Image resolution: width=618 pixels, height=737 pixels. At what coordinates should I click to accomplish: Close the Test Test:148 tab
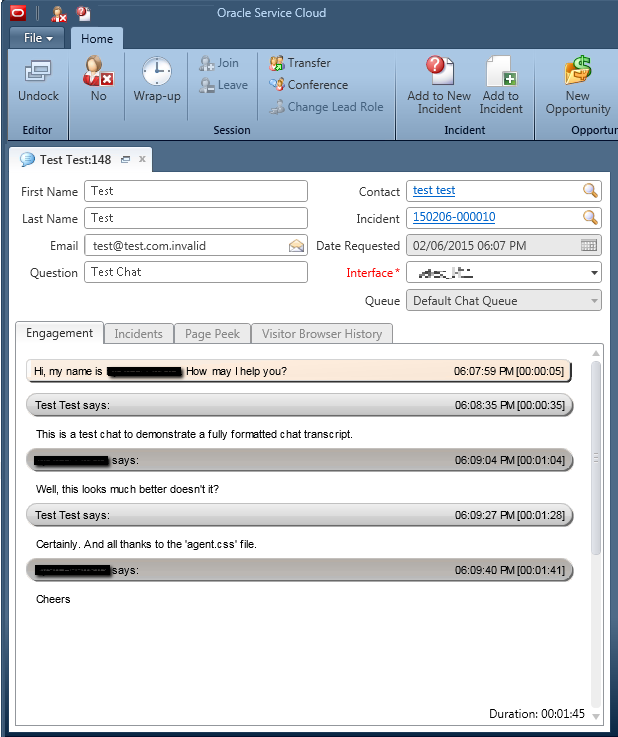tap(142, 159)
